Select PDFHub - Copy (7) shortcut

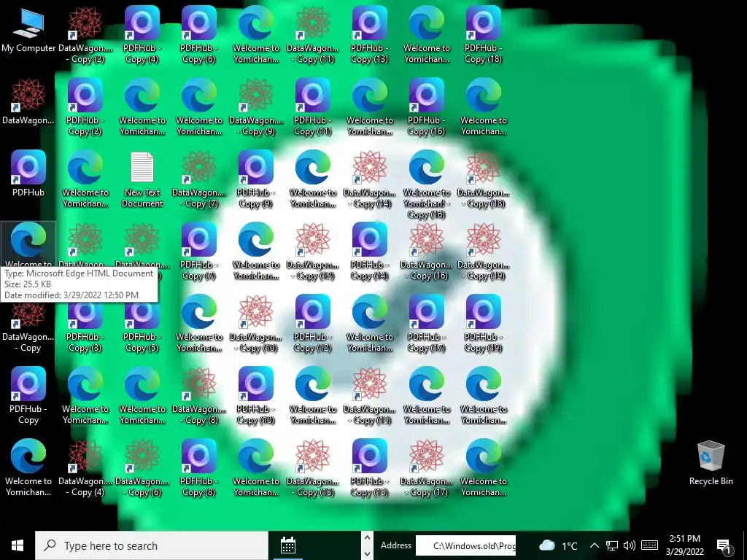(198, 252)
